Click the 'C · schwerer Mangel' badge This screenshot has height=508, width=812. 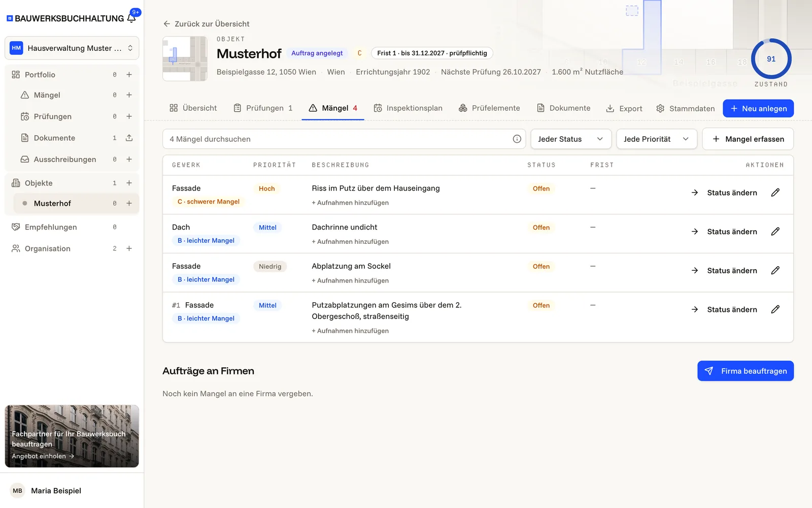208,202
